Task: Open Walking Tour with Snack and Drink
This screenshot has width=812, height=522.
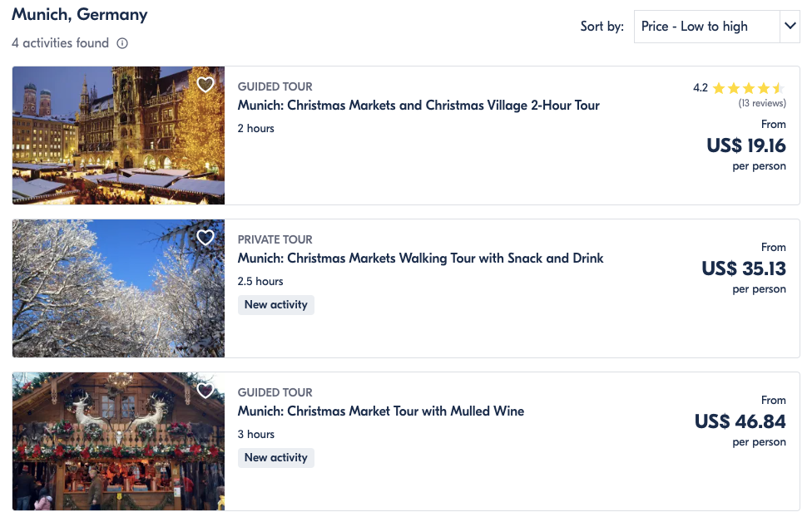Action: coord(420,259)
